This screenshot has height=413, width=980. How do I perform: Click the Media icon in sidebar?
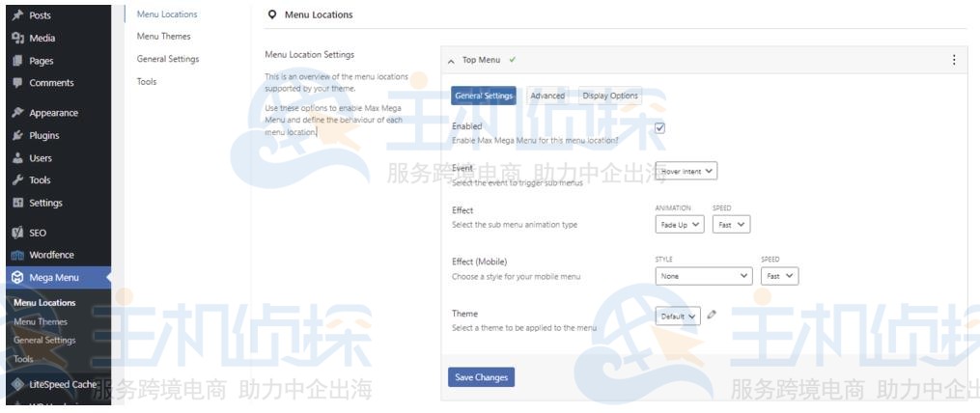click(x=17, y=38)
